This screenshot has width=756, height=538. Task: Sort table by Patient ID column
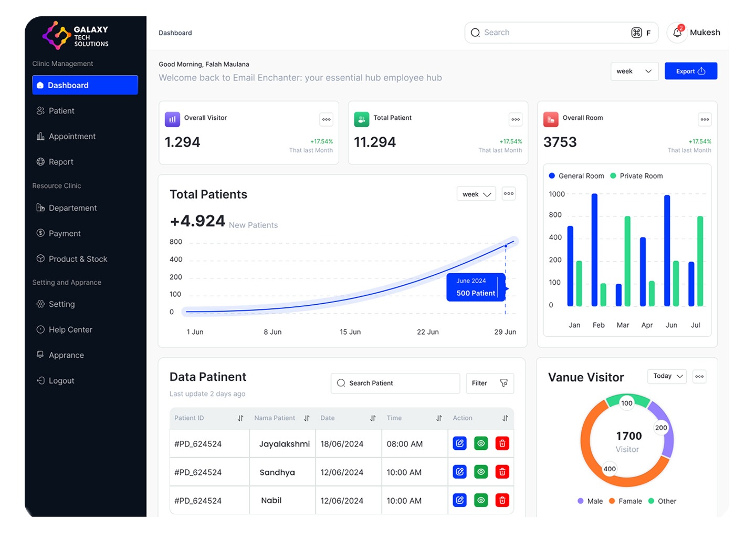pos(240,418)
